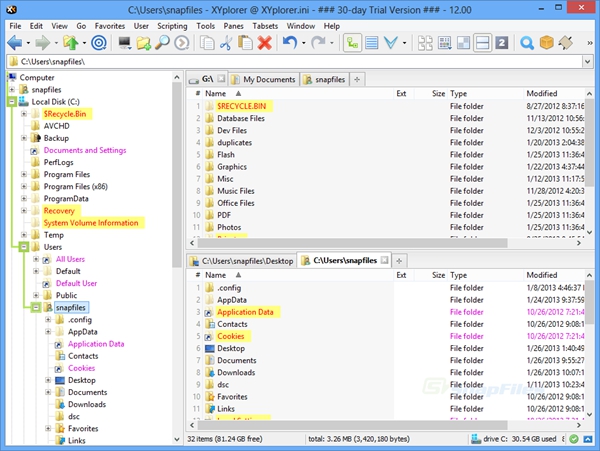Image resolution: width=600 pixels, height=451 pixels.
Task: Go back with the blue Back arrow
Action: click(15, 43)
